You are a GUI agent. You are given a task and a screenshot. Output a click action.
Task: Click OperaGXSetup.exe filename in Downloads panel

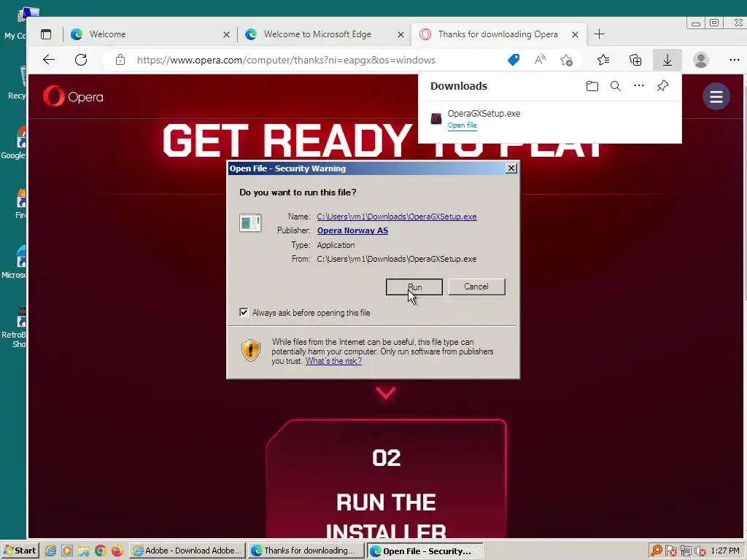click(x=484, y=113)
